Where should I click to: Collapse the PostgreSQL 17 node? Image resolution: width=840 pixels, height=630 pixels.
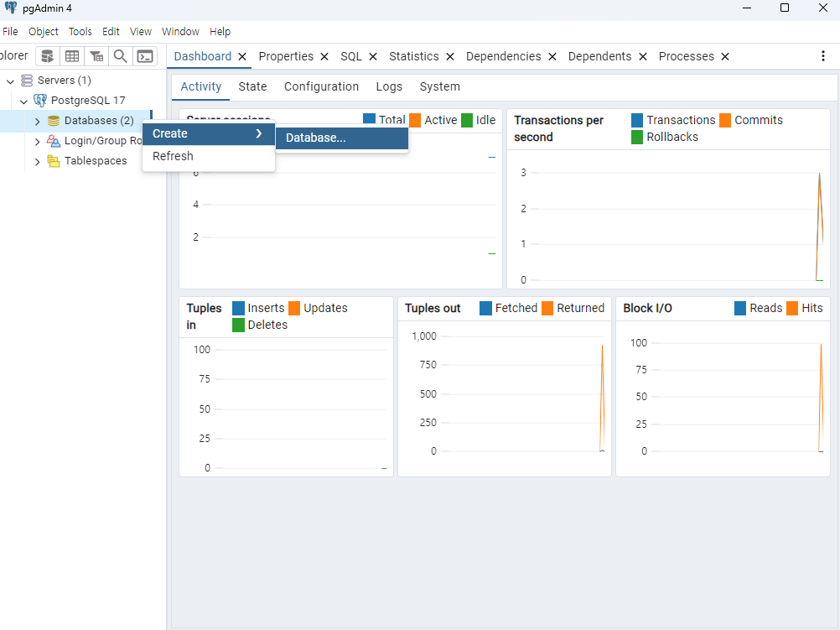(x=23, y=101)
